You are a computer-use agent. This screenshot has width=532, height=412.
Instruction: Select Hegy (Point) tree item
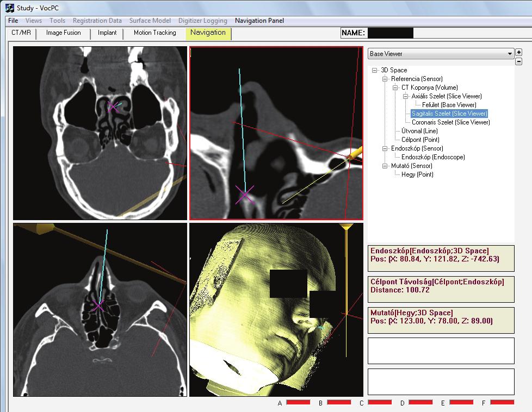click(x=417, y=174)
